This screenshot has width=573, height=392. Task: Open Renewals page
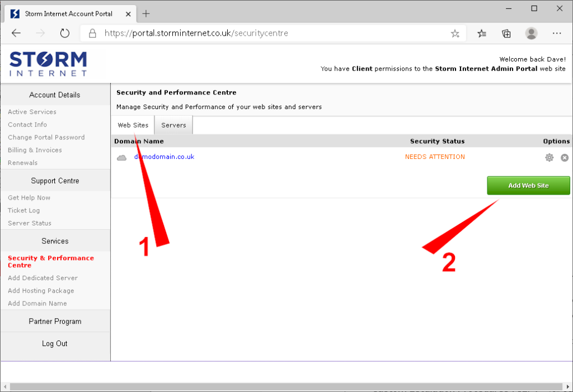click(22, 163)
